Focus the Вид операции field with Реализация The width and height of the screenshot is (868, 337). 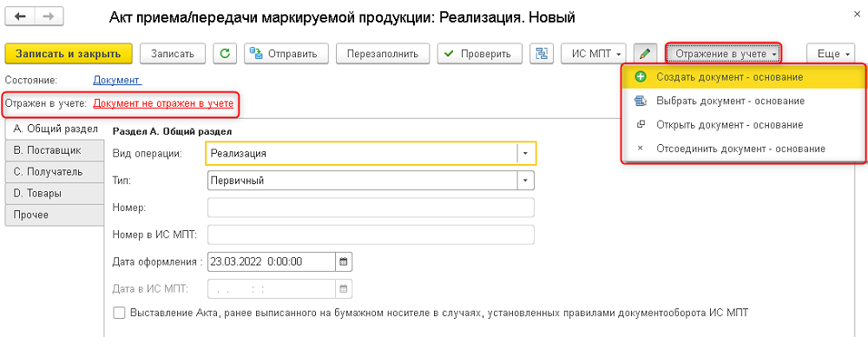pyautogui.click(x=361, y=154)
